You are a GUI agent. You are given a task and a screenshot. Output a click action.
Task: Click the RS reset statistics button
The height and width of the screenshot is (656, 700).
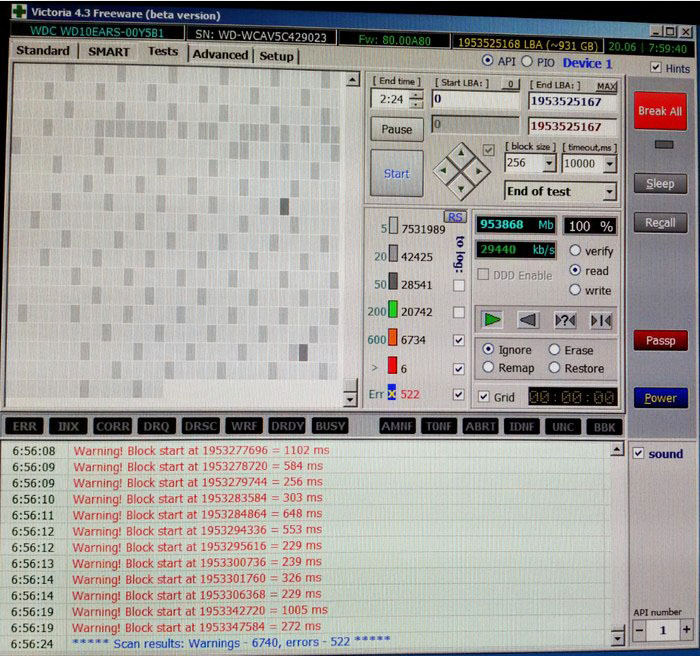click(x=455, y=217)
